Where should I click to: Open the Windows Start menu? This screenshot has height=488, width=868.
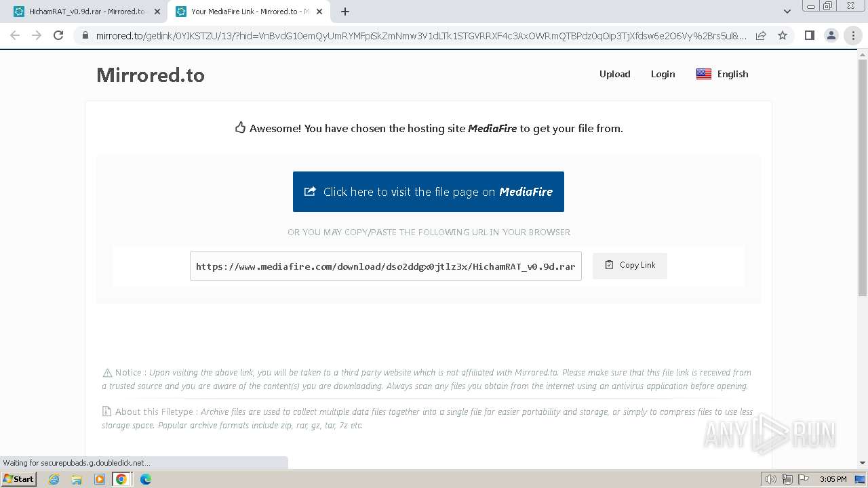click(18, 479)
